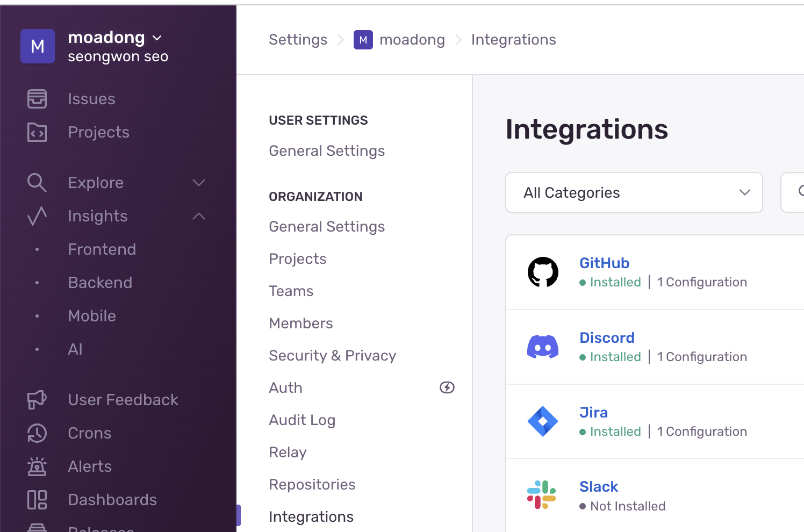The height and width of the screenshot is (532, 804).
Task: Open User Feedback in sidebar
Action: tap(123, 400)
